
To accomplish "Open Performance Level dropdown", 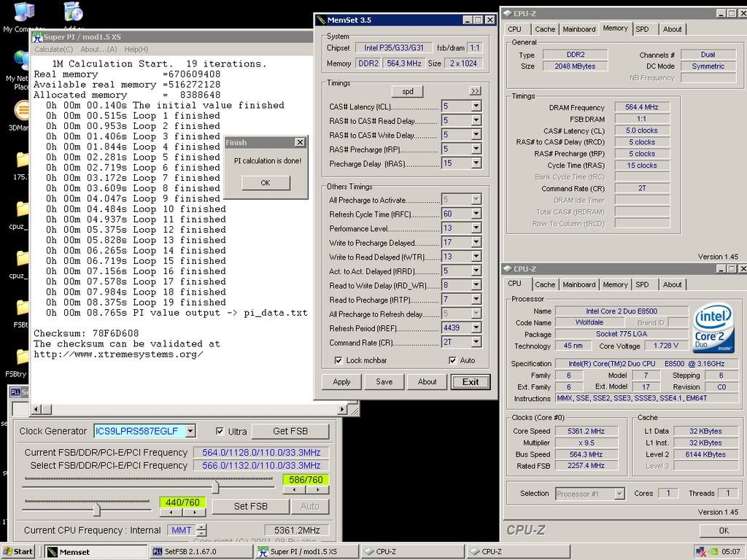I will 476,228.
